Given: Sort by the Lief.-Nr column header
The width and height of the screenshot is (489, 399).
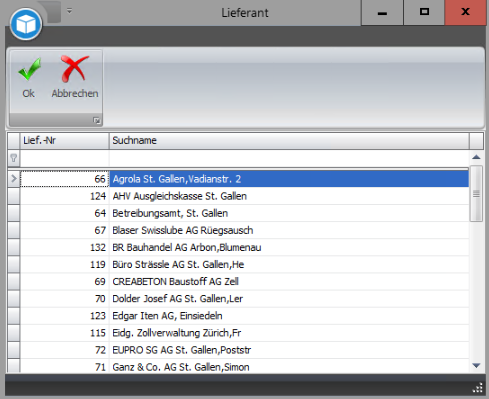Looking at the screenshot, I should (x=64, y=141).
